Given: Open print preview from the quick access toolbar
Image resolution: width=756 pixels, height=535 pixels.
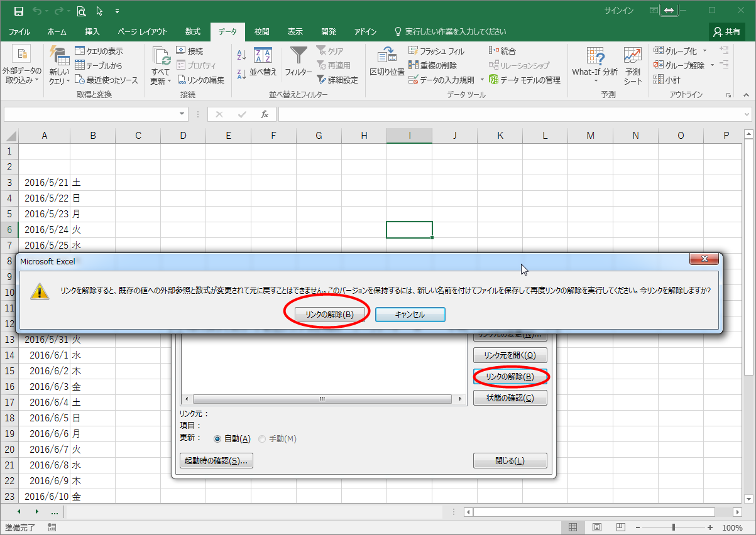Looking at the screenshot, I should (82, 11).
